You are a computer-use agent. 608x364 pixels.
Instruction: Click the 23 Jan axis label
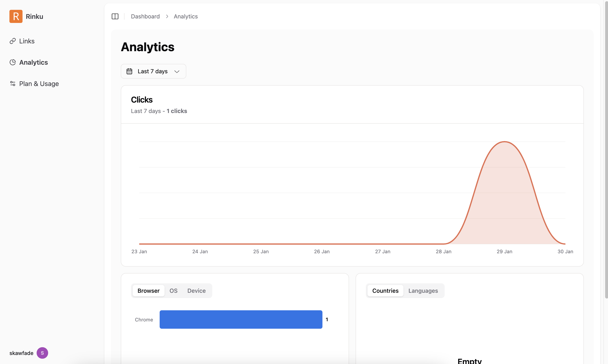(x=139, y=251)
